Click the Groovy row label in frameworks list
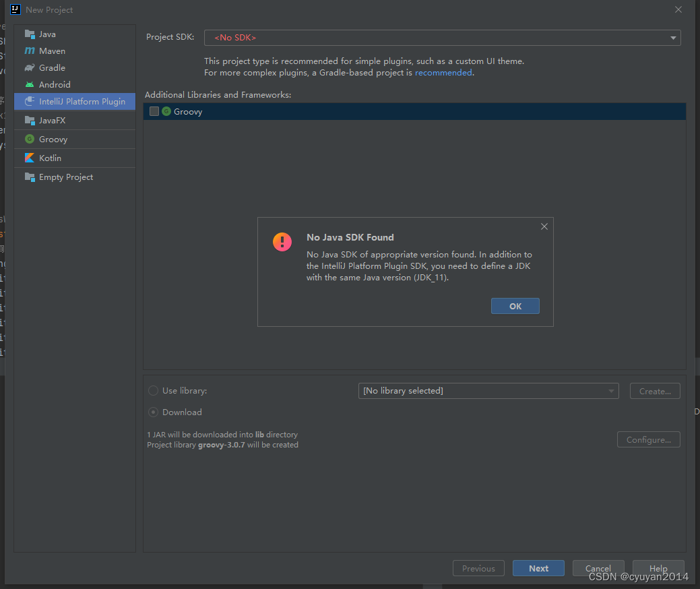Viewport: 700px width, 589px height. [188, 112]
